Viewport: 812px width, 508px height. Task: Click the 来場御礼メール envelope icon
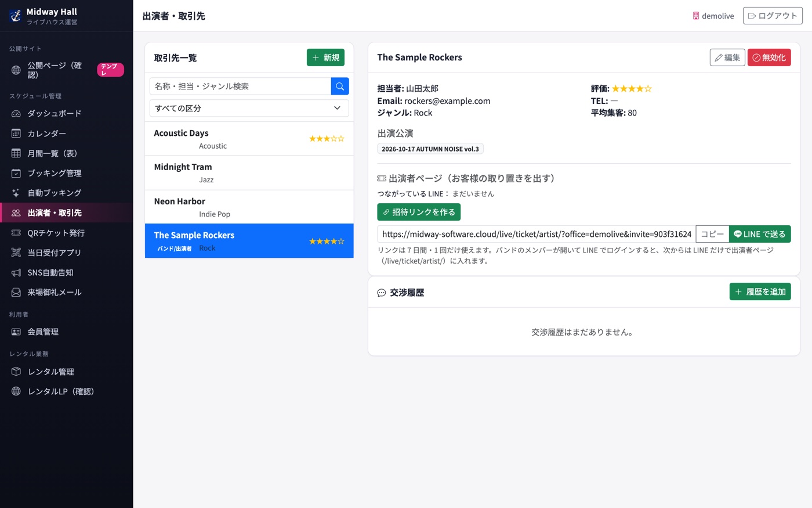point(16,292)
